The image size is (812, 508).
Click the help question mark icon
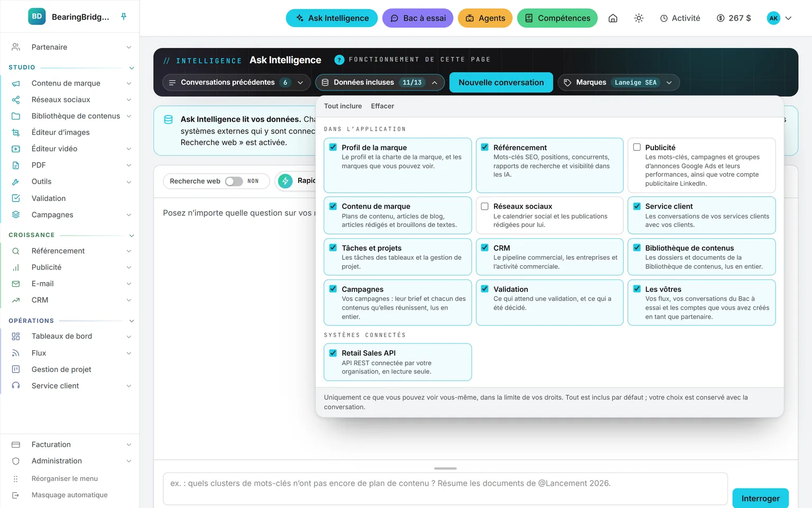(x=339, y=60)
